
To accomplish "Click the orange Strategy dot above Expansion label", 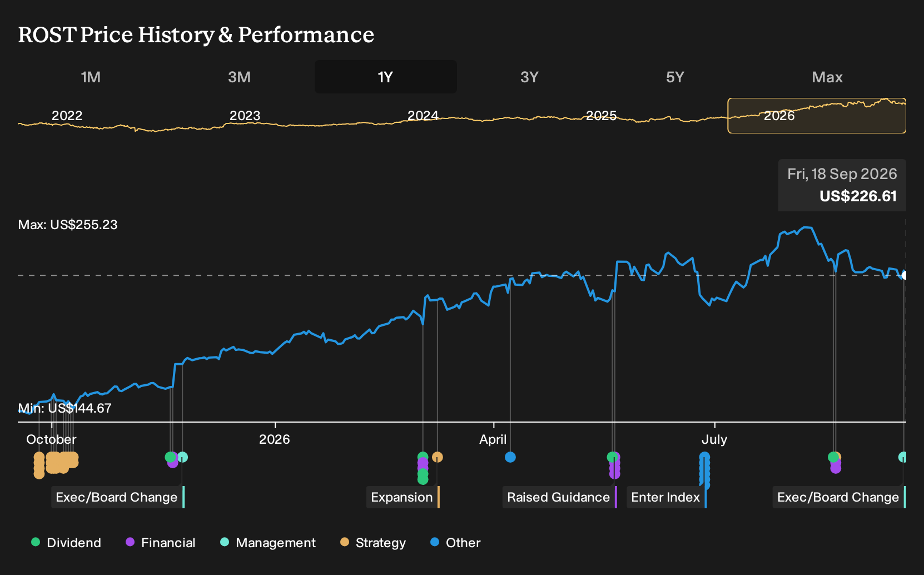I will 438,457.
